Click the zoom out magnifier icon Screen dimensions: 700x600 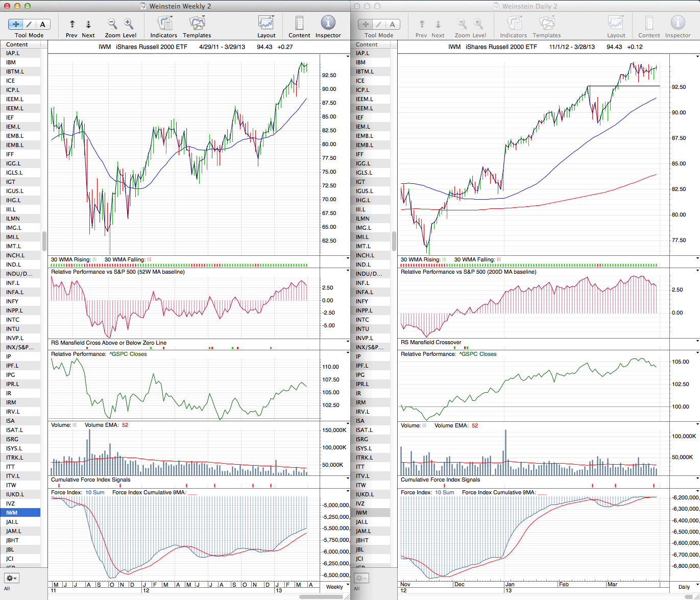tap(112, 23)
